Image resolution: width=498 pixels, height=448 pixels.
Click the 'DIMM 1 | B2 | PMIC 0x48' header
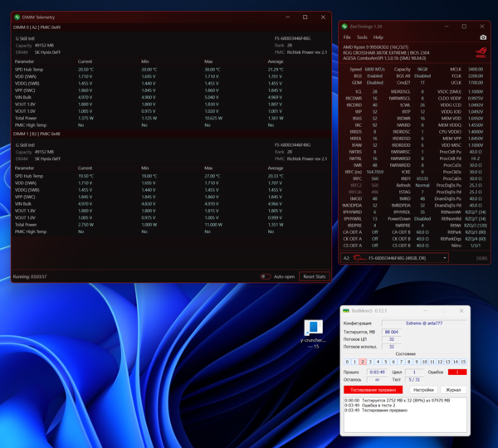37,134
